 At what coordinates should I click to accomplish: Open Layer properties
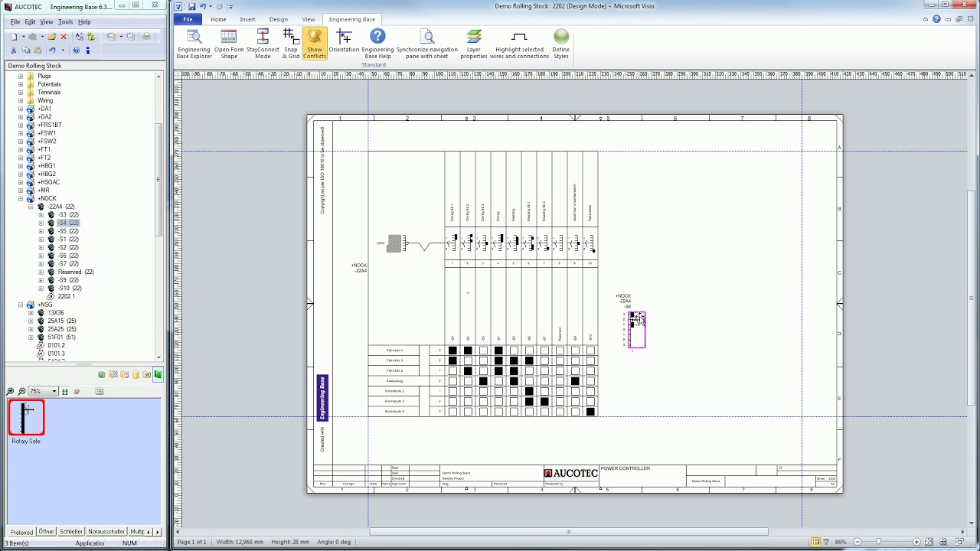pos(474,44)
